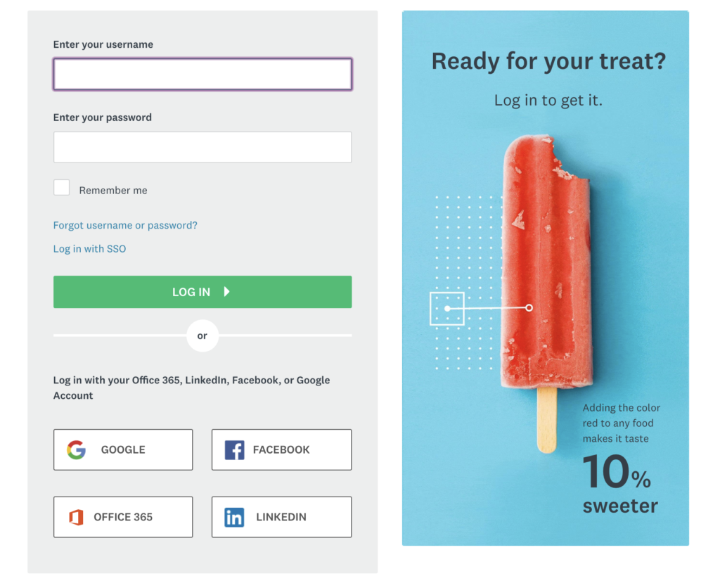Select the OFFICE 365 sign-in button

click(x=123, y=517)
